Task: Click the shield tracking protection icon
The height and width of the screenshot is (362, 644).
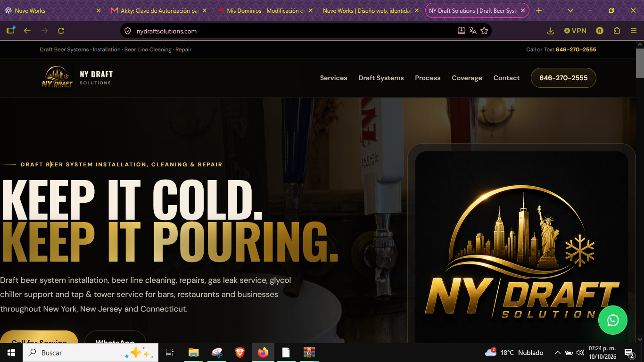Action: pos(127,31)
